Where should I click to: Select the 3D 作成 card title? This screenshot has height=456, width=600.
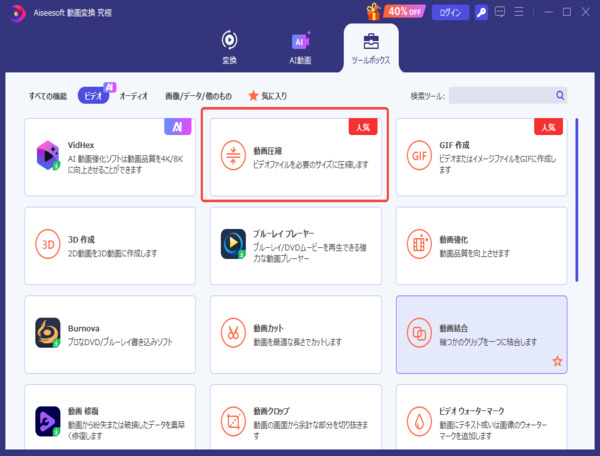pos(81,240)
